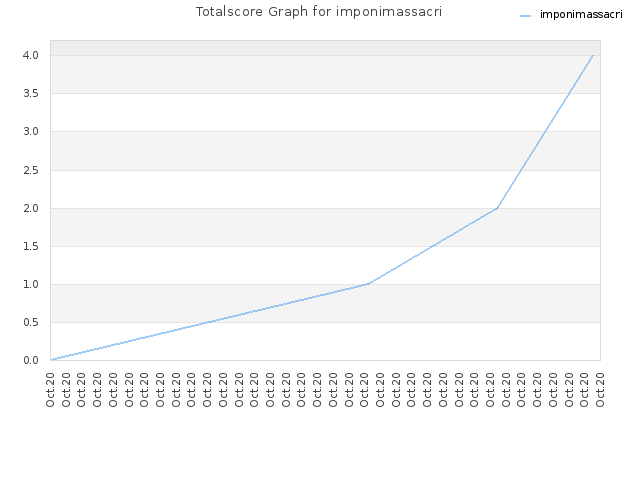The height and width of the screenshot is (480, 640).
Task: Click the line's endpoint at score 4.0
Action: [593, 55]
